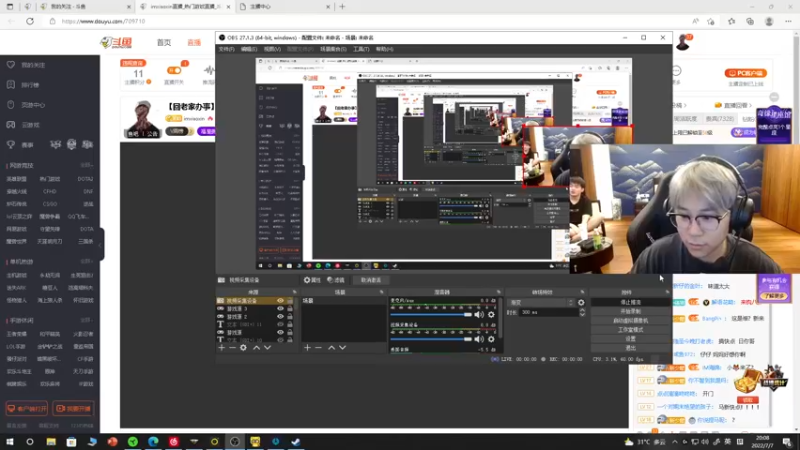Click Exit button in OBS controls
800x450 pixels.
coord(631,348)
